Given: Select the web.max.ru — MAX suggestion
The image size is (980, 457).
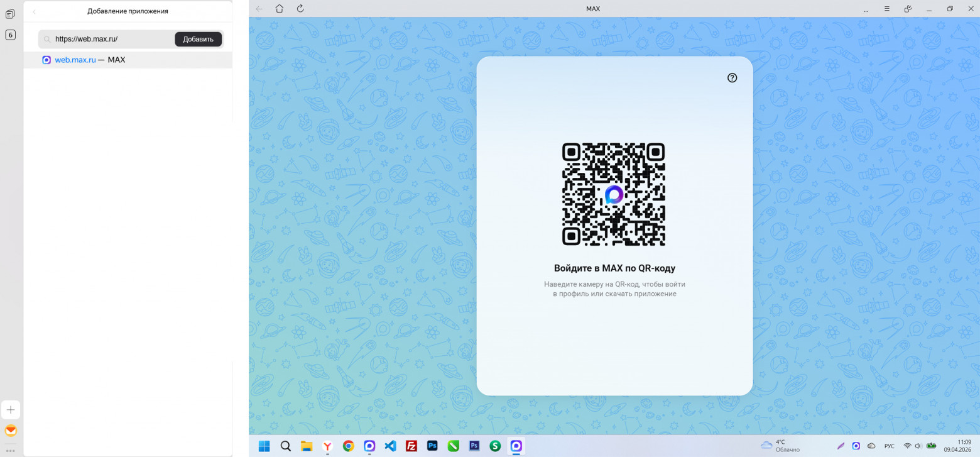Looking at the screenshot, I should [128, 60].
